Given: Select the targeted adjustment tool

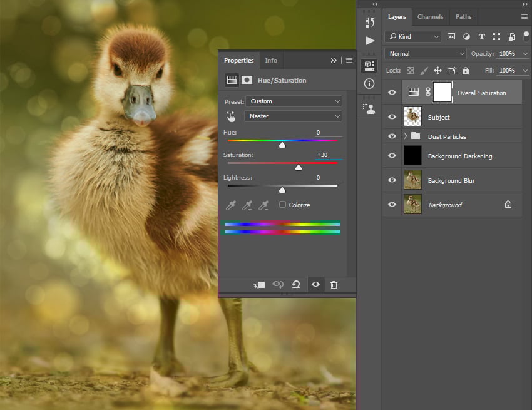Looking at the screenshot, I should tap(231, 116).
